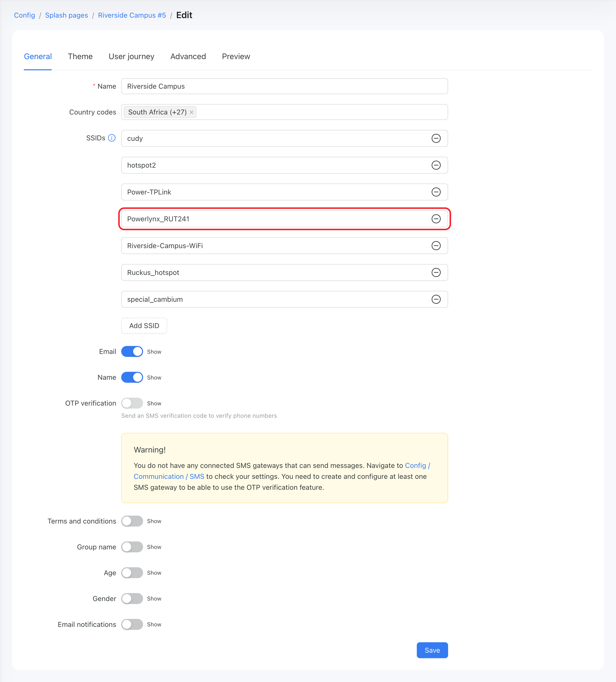Switch to the Theme tab
The image size is (616, 682).
80,56
